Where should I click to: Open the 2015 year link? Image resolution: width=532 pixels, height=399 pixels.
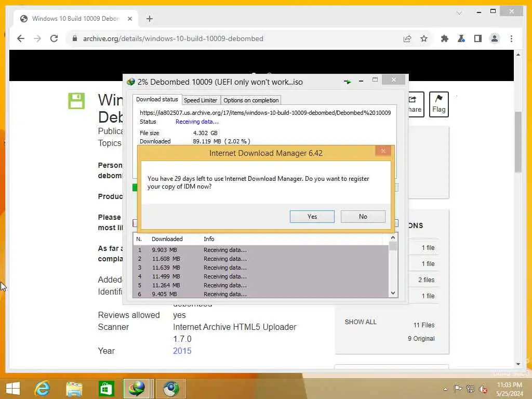pos(182,351)
